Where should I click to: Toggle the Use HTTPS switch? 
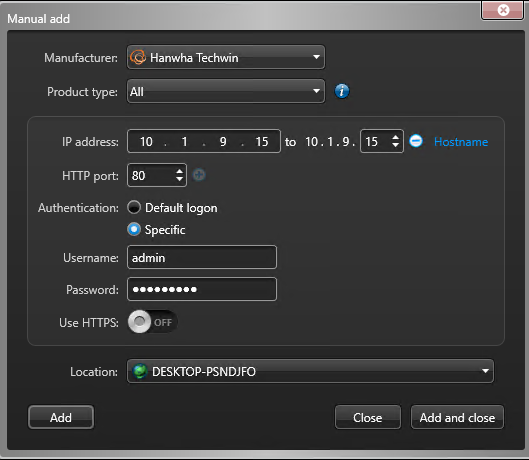pos(152,322)
